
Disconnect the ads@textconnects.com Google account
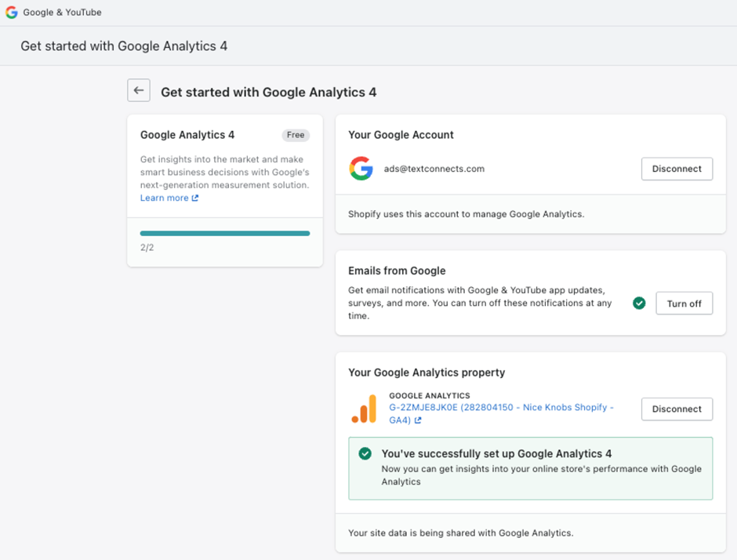click(x=676, y=169)
